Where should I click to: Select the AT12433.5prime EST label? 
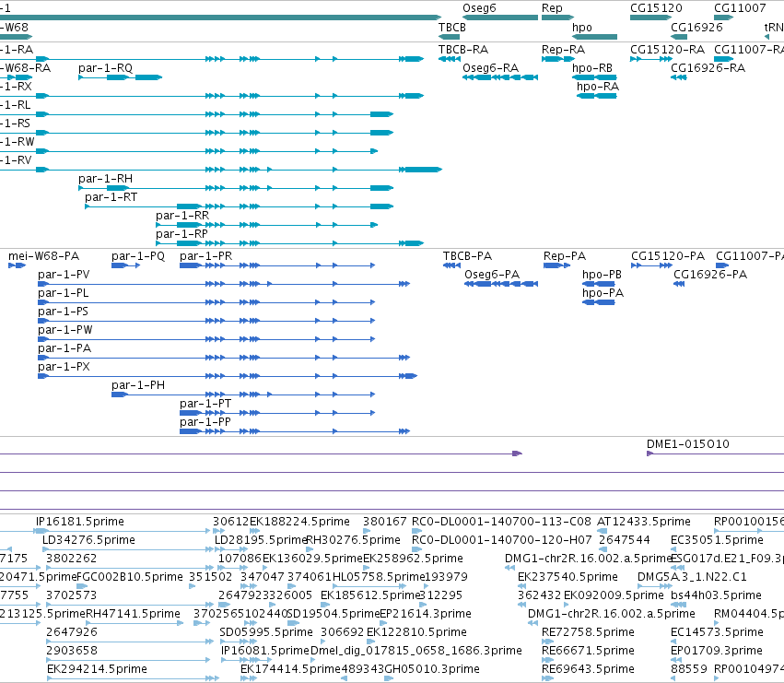[644, 522]
